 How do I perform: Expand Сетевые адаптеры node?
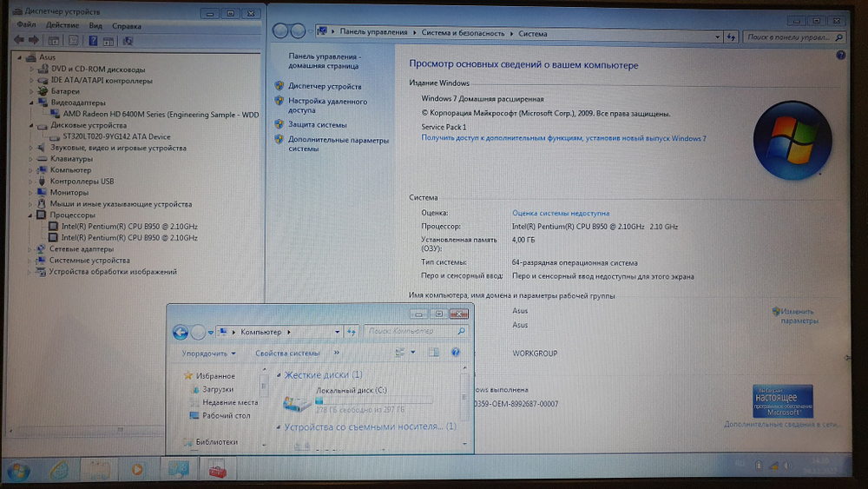30,249
